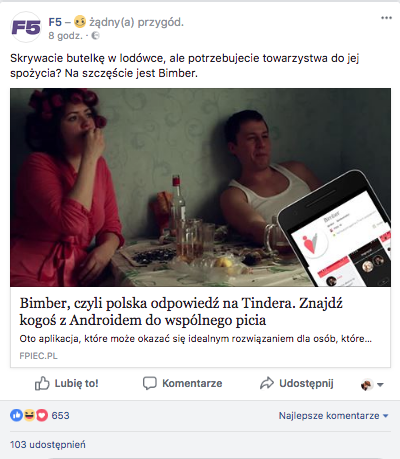400x459 pixels.
Task: Click the Lubię to! button label
Action: [76, 383]
